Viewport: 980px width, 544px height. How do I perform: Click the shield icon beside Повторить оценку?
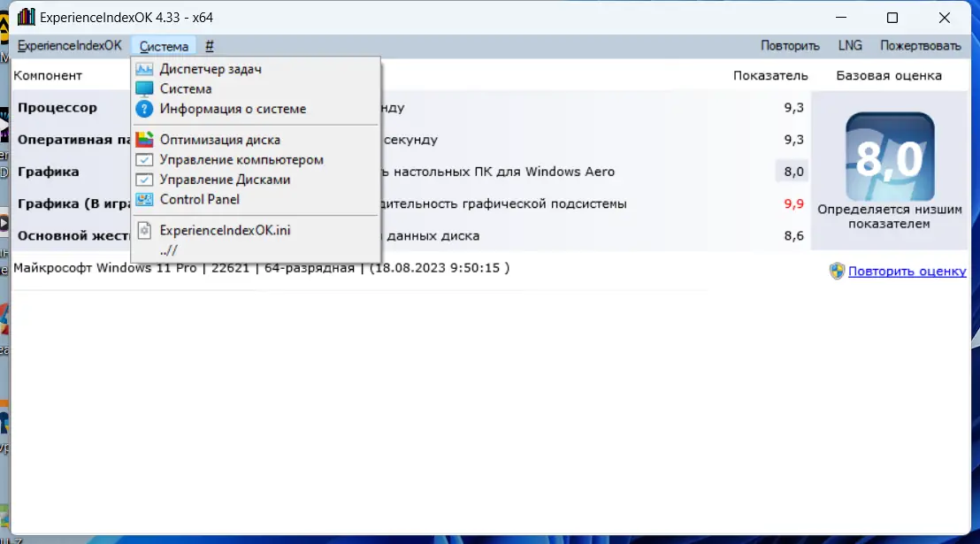pos(837,271)
